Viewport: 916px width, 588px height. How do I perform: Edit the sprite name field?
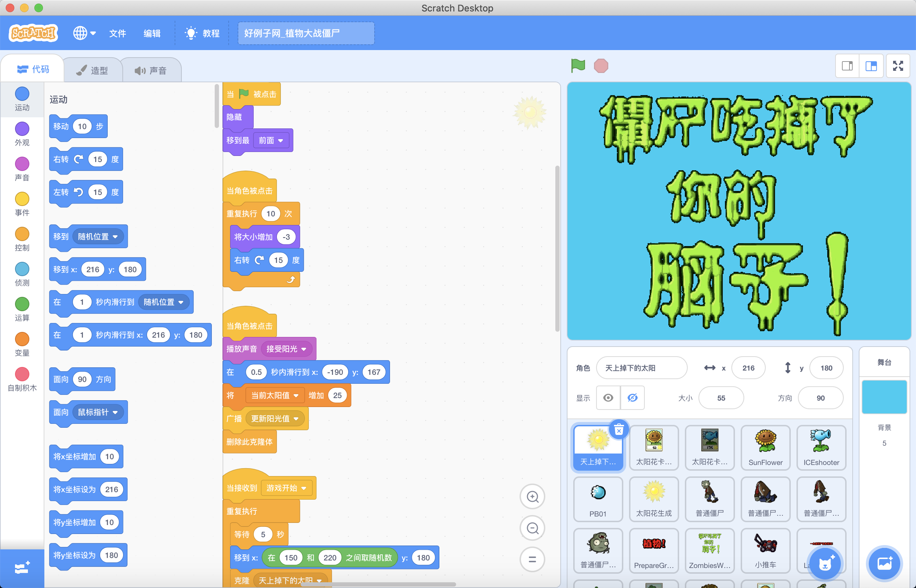(641, 368)
